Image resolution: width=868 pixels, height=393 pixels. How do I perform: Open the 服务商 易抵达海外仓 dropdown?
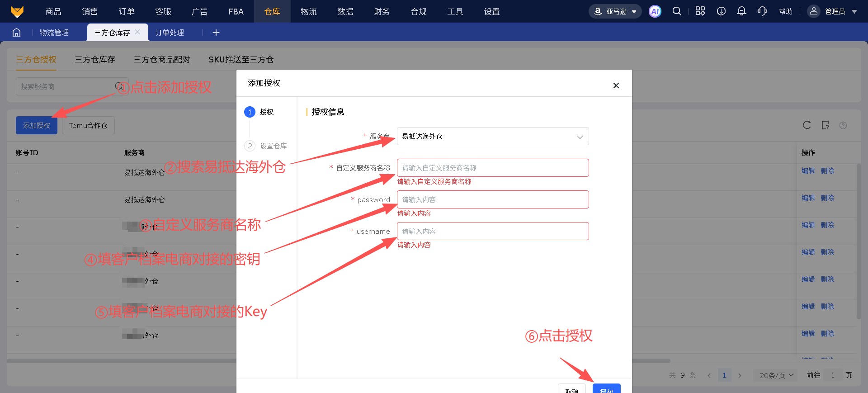point(493,136)
